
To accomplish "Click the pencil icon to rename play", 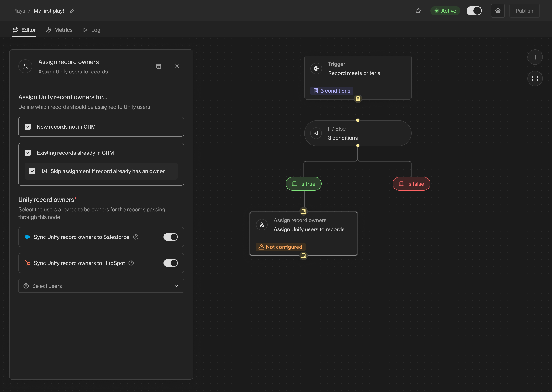I will (x=72, y=11).
